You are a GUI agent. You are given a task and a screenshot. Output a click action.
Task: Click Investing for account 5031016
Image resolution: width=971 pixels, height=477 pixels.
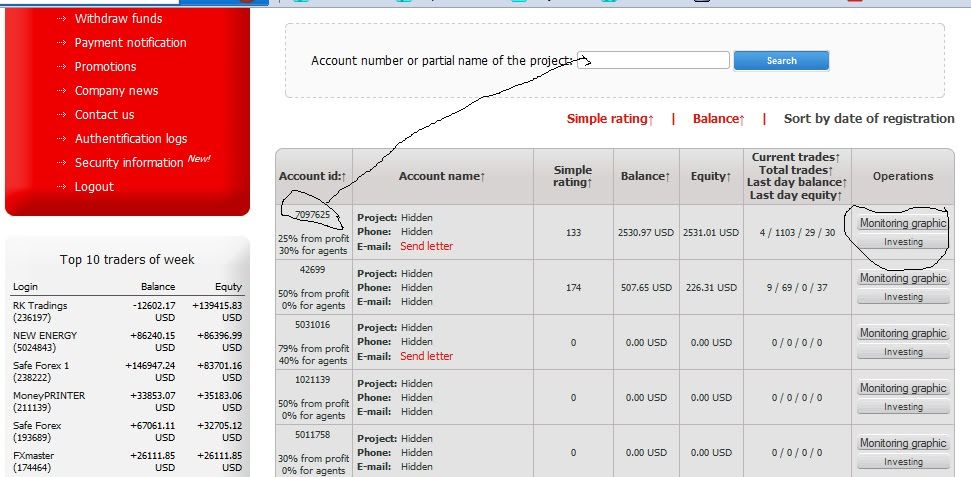pyautogui.click(x=903, y=352)
